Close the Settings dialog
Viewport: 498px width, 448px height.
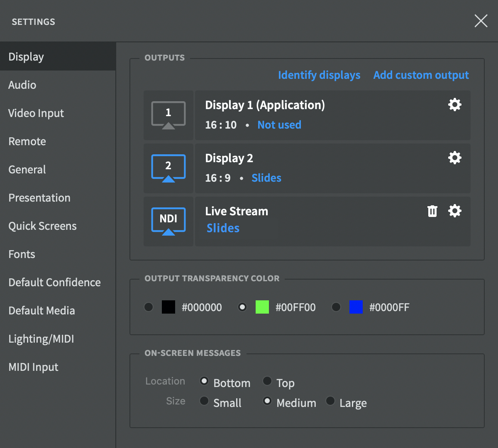pyautogui.click(x=481, y=21)
